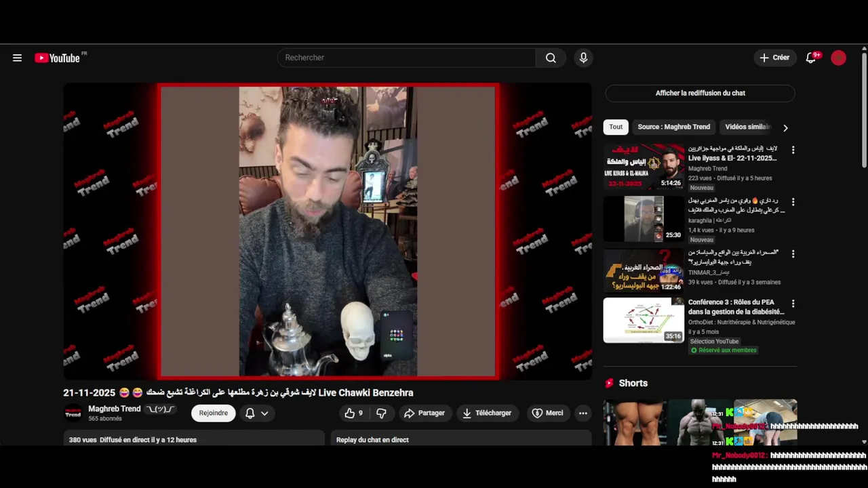Click the Créer button

774,58
